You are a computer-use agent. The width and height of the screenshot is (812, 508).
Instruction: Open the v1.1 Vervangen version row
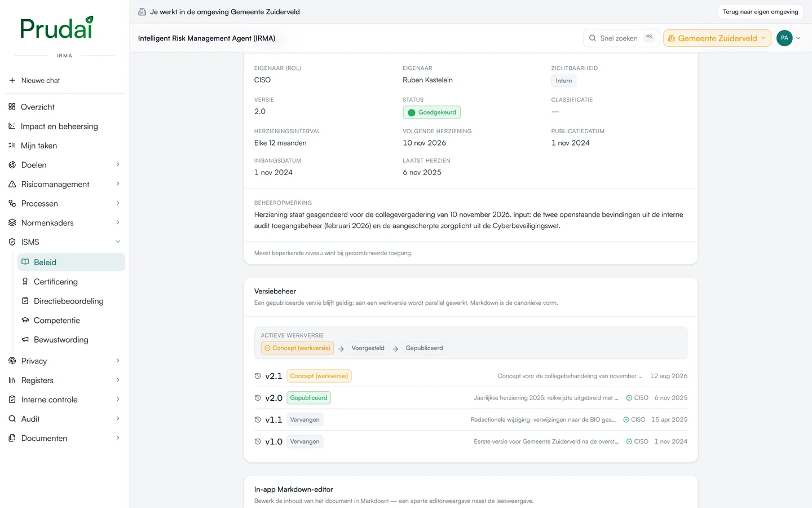click(471, 420)
